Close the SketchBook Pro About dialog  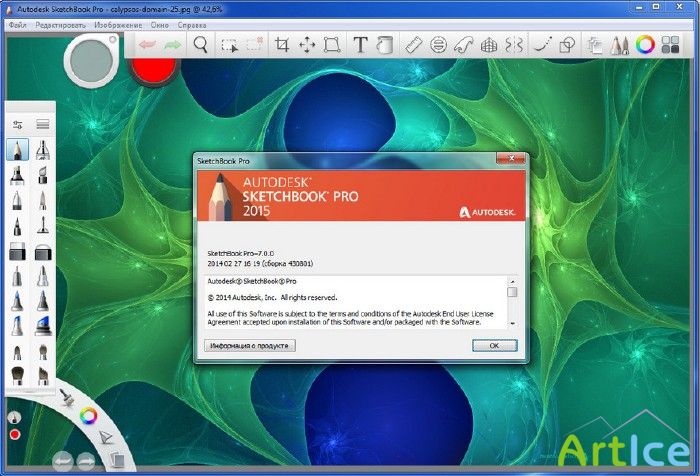511,159
